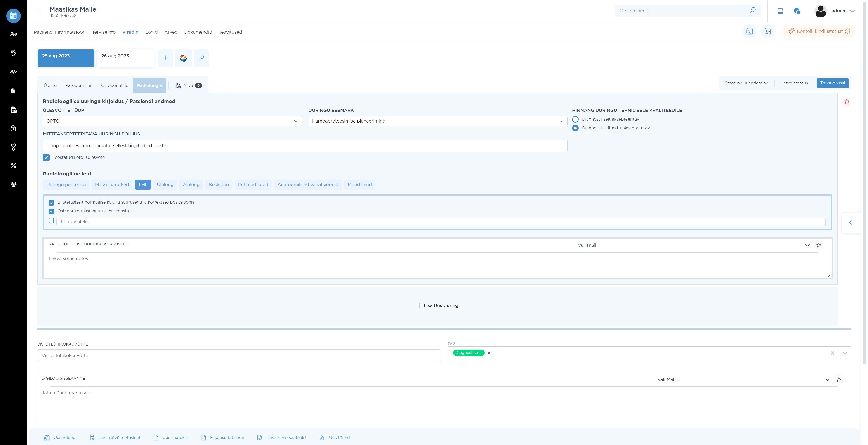
Task: Click the percent icon in the sidebar
Action: (14, 166)
